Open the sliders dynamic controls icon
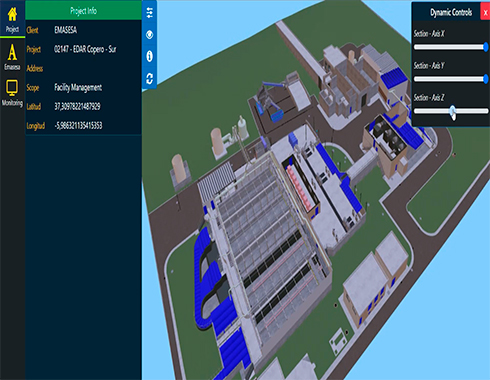The image size is (490, 380). click(x=149, y=12)
